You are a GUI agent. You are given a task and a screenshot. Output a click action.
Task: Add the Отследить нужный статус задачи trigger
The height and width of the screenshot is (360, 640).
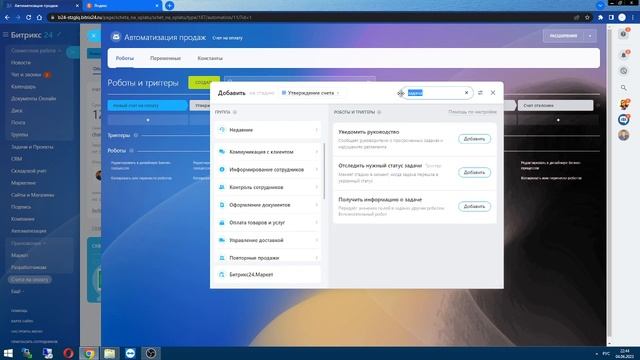474,172
